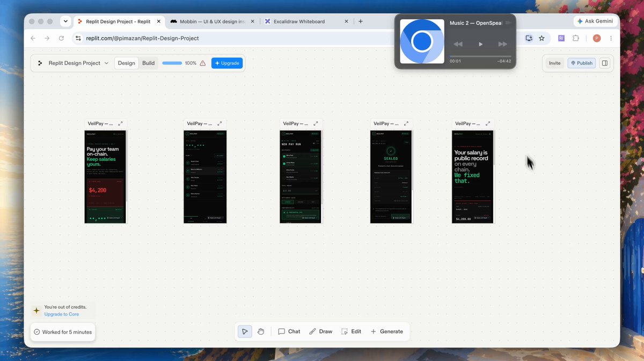Click the Generate button
This screenshot has width=644, height=361.
[387, 331]
